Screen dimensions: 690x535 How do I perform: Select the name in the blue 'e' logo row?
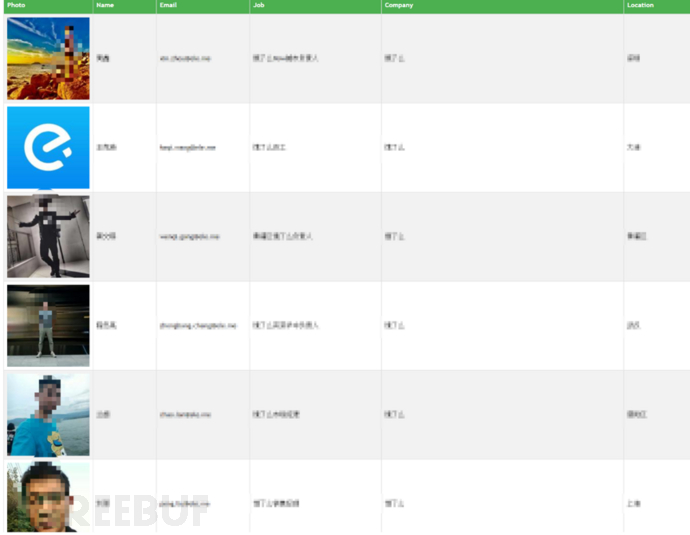point(106,147)
